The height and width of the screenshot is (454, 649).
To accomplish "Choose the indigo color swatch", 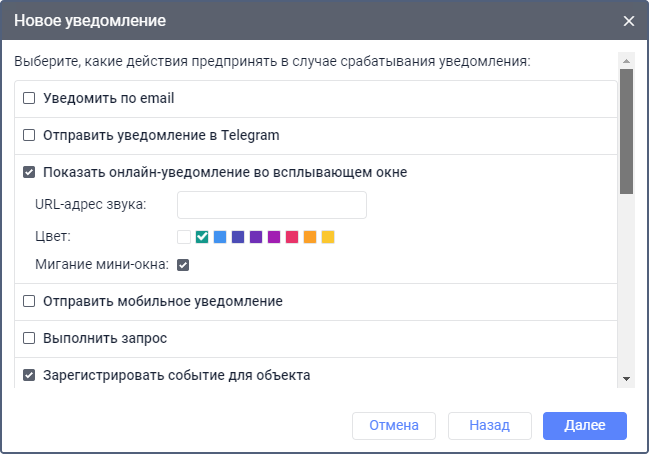I will tap(238, 237).
